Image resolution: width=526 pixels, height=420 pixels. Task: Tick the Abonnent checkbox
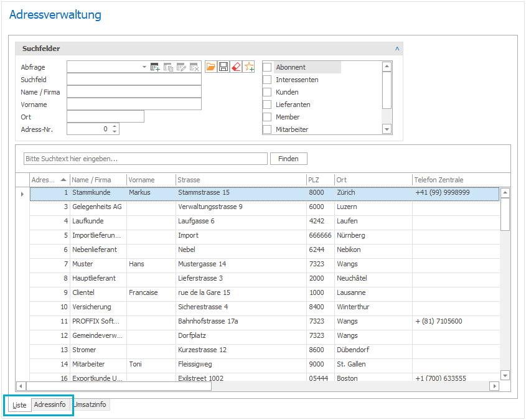coord(267,67)
